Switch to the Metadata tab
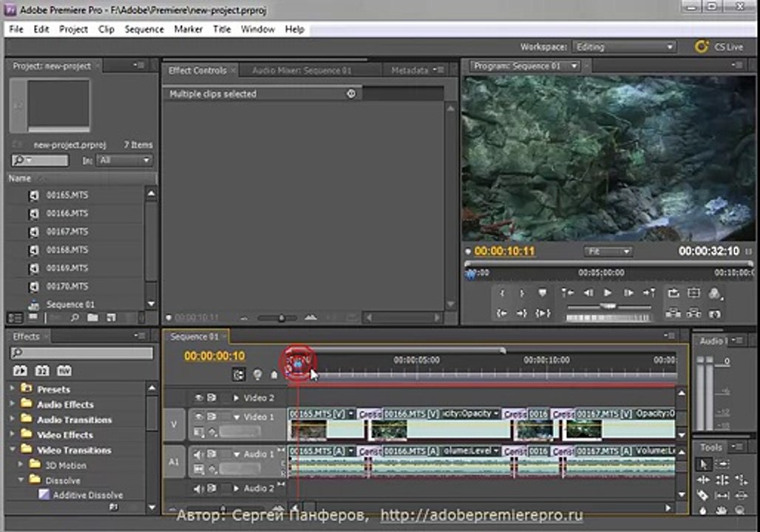Image resolution: width=760 pixels, height=532 pixels. tap(410, 71)
